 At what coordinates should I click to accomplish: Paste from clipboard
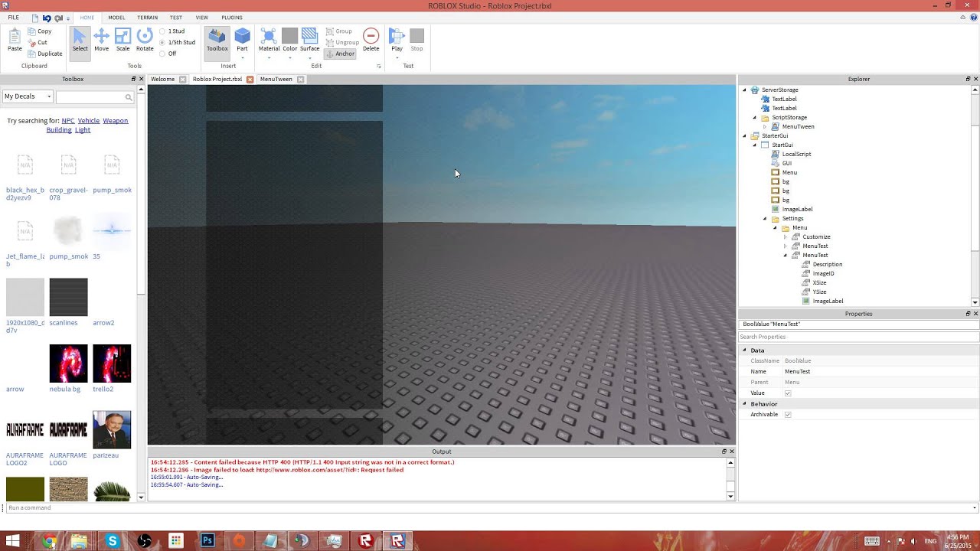click(x=15, y=41)
